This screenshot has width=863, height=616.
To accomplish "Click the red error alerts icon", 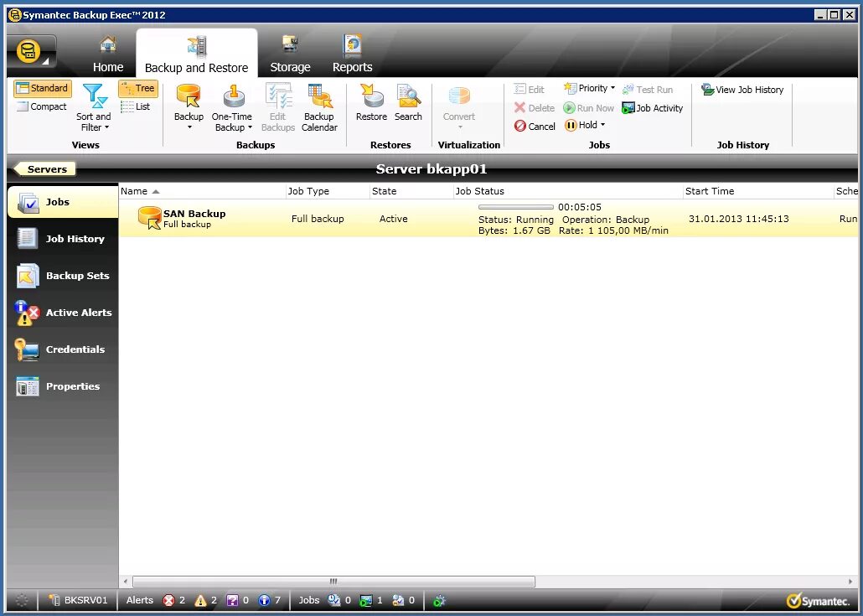I will (x=169, y=601).
